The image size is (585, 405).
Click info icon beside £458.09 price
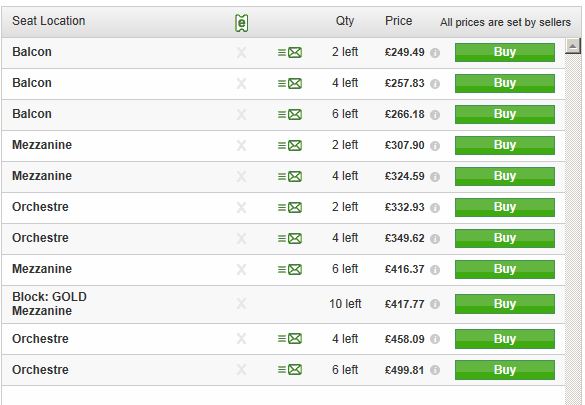pyautogui.click(x=435, y=339)
